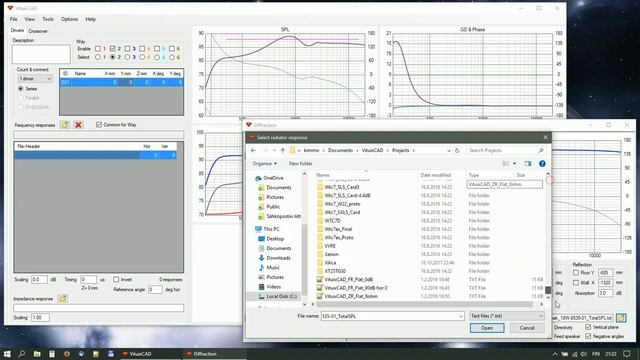Open impedance response file browser icon

pos(62,298)
